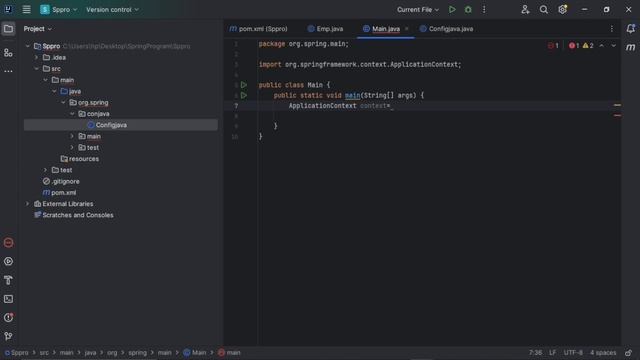640x360 pixels.
Task: Open IDE settings gear
Action: click(x=562, y=9)
